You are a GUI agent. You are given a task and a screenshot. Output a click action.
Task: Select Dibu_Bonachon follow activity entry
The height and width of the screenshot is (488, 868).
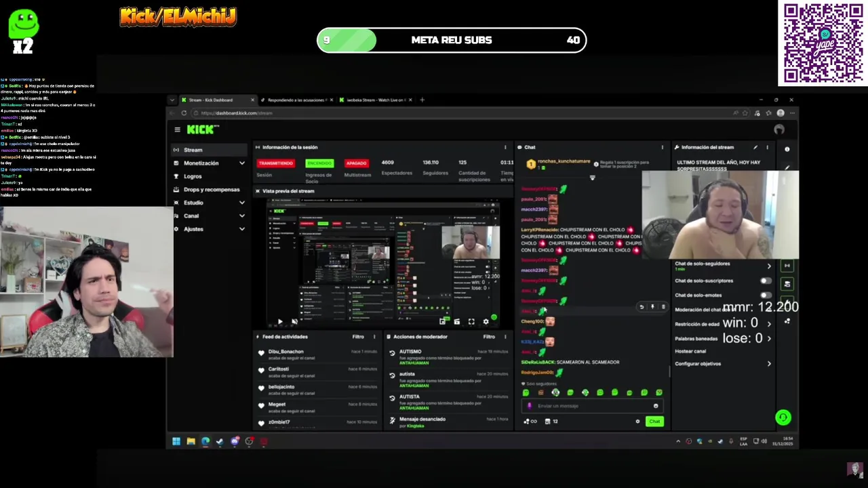pos(317,354)
